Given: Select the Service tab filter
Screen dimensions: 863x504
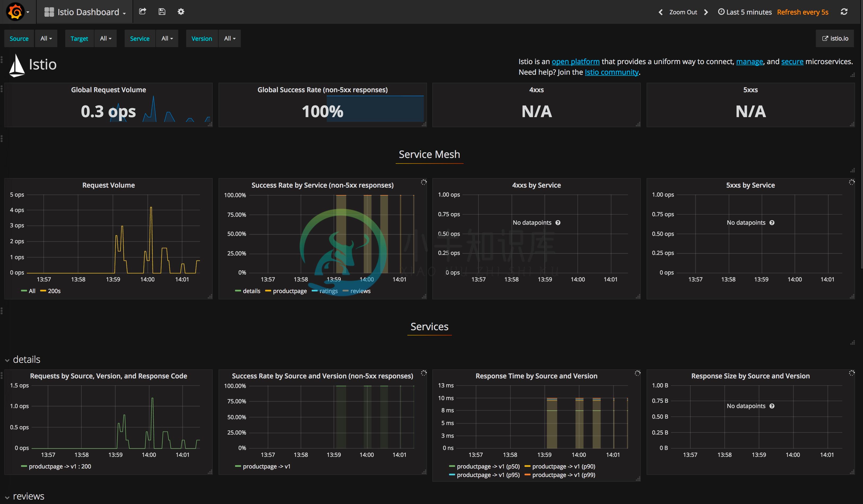Looking at the screenshot, I should 139,38.
